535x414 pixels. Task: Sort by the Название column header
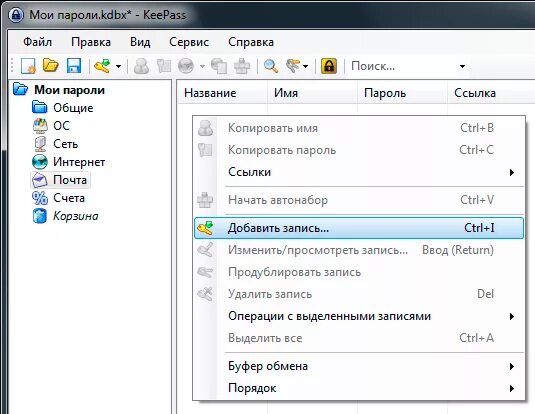coord(222,93)
